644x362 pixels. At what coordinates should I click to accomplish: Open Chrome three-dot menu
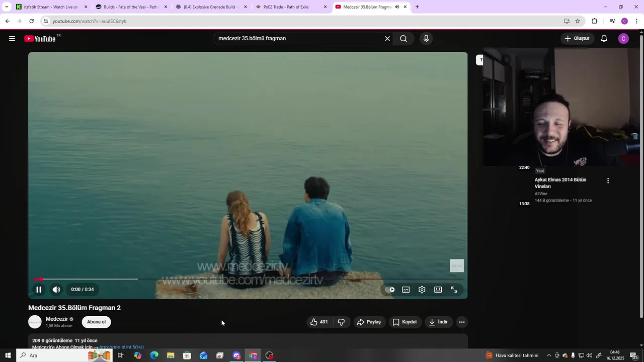click(637, 21)
